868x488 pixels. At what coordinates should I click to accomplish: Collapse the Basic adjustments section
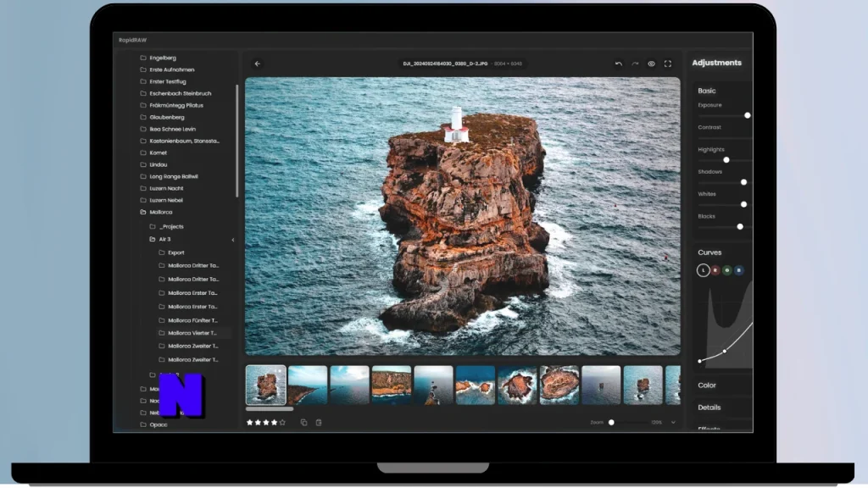click(x=707, y=91)
